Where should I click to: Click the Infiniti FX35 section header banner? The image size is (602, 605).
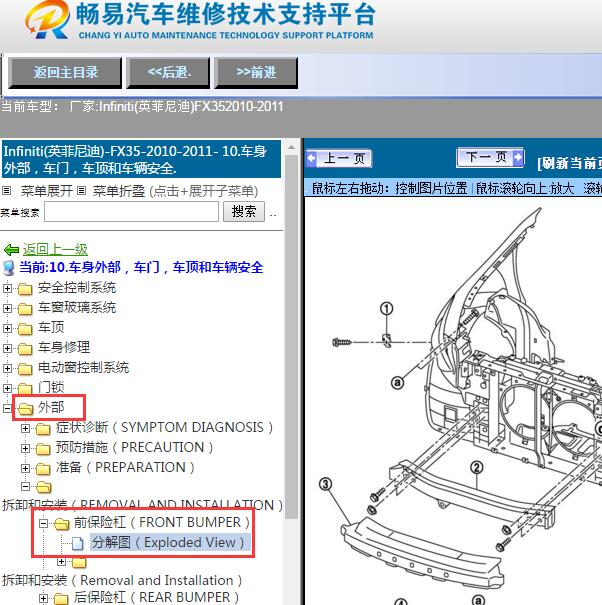click(141, 159)
